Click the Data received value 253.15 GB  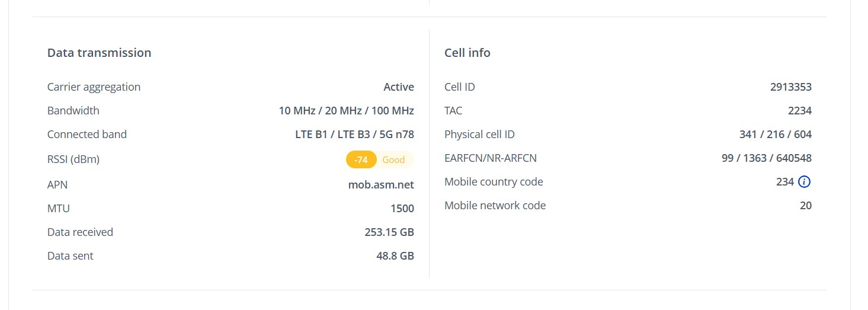click(389, 232)
